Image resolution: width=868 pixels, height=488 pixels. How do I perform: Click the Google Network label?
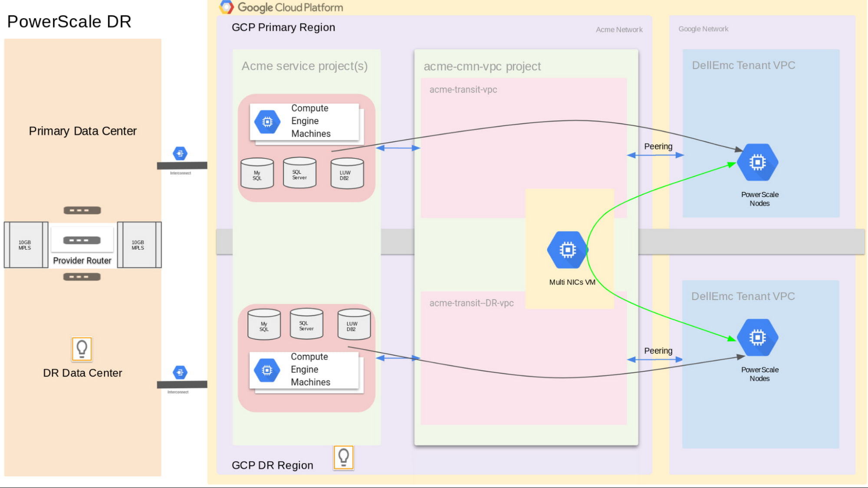[x=703, y=29]
